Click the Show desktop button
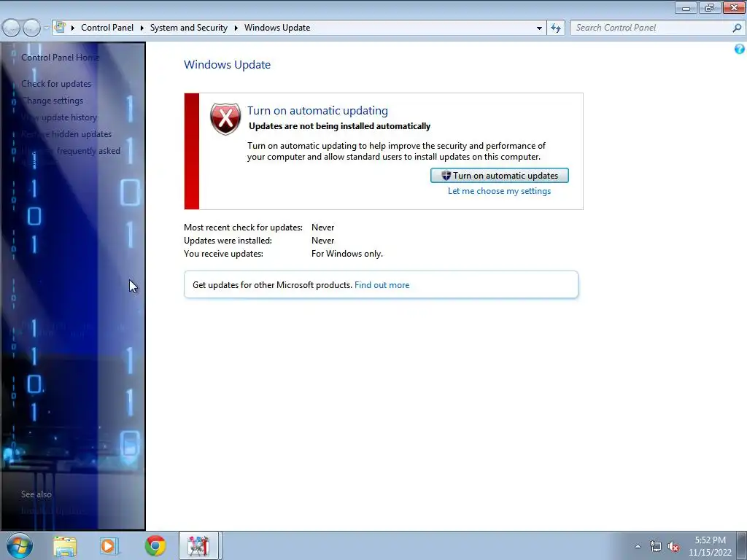 742,545
